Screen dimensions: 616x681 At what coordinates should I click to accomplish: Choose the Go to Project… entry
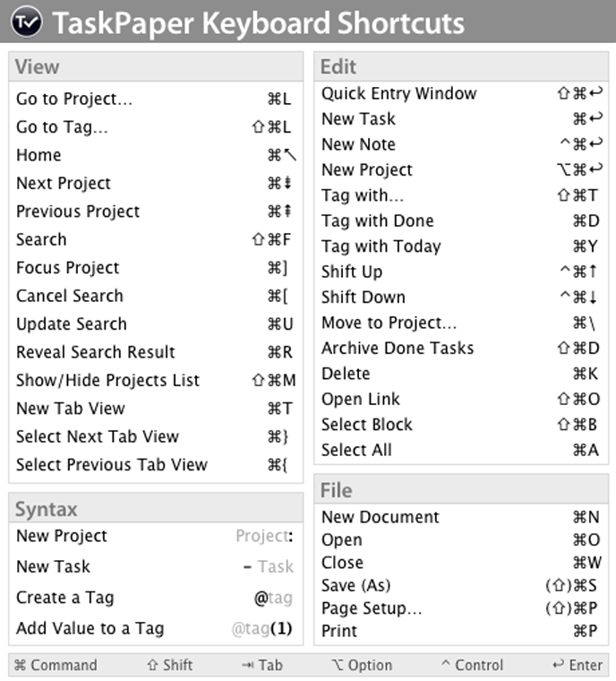[x=74, y=99]
